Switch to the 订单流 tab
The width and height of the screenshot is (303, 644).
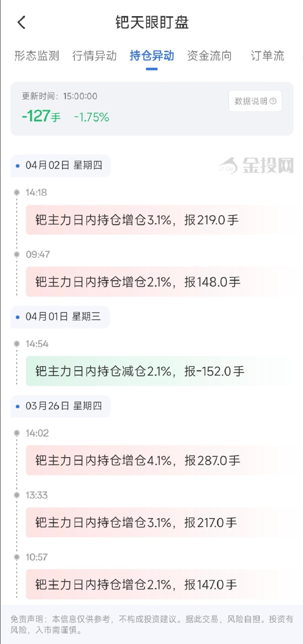coord(267,56)
